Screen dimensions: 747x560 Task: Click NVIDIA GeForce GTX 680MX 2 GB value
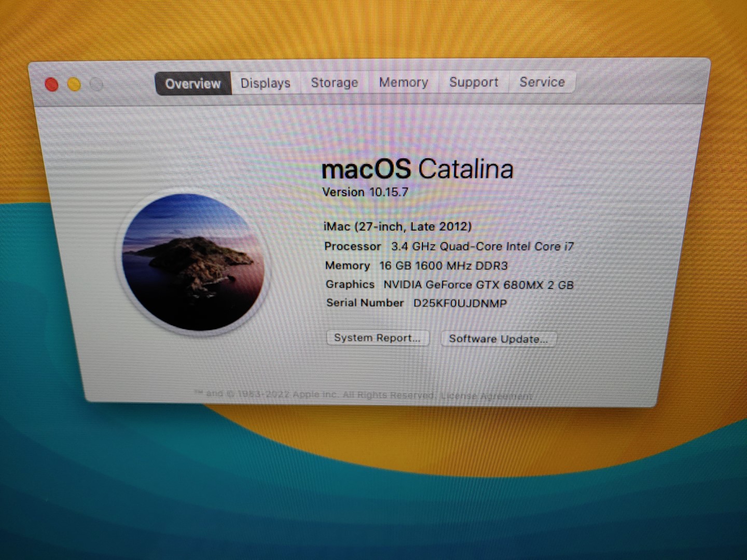tap(478, 285)
